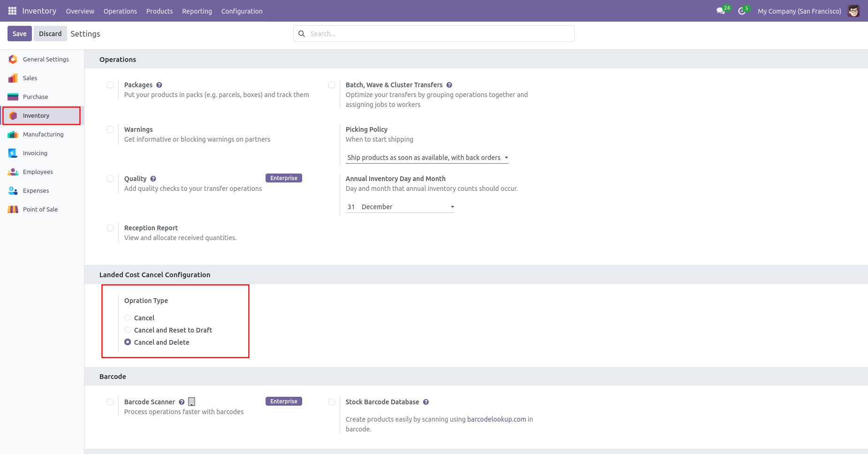The height and width of the screenshot is (454, 868).
Task: Open the Picking Policy dropdown
Action: (x=427, y=158)
